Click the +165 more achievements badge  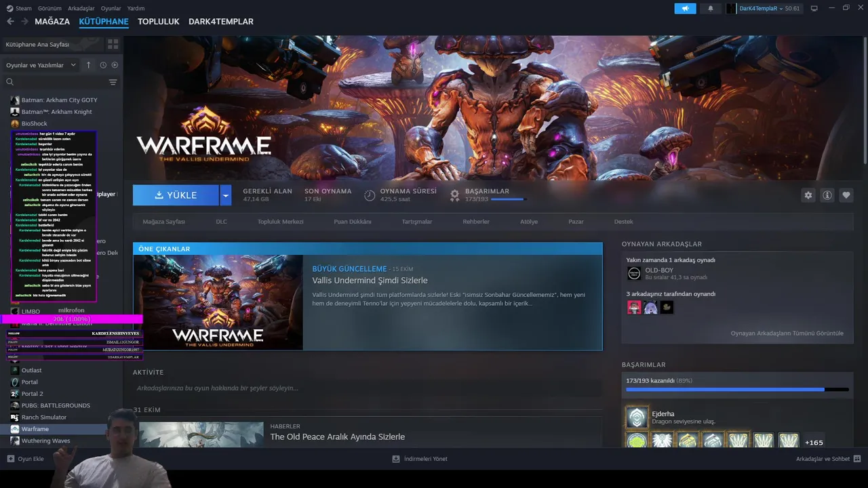coord(814,443)
